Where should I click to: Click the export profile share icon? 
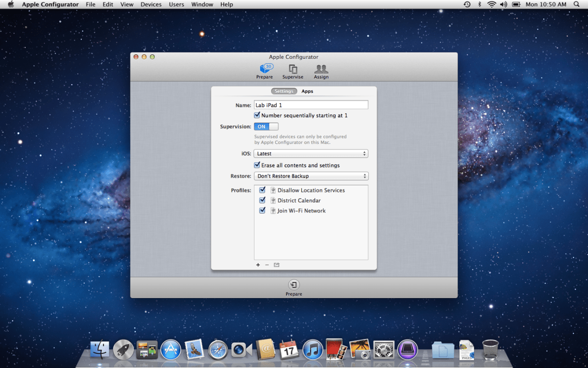click(277, 265)
